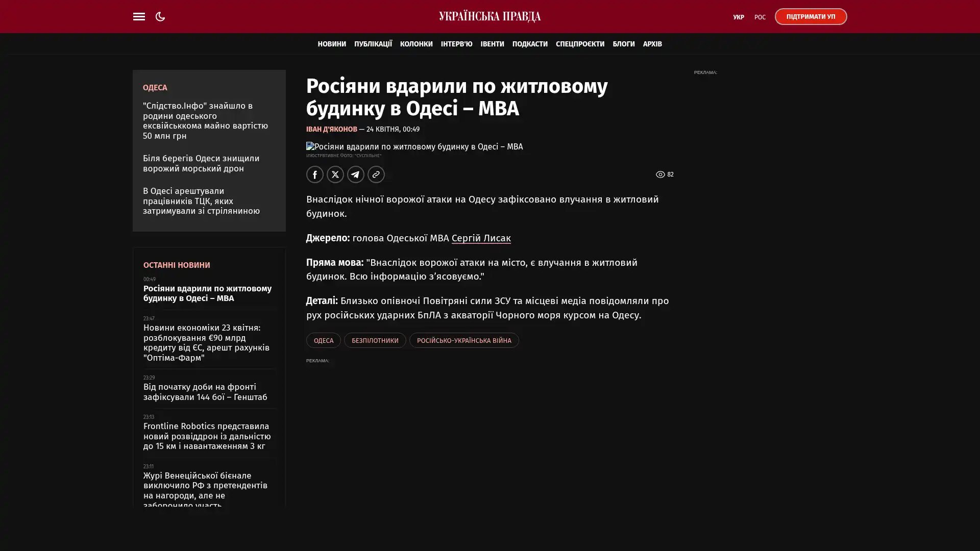980x551 pixels.
Task: Open the НОВИНИ menu section
Action: (331, 44)
